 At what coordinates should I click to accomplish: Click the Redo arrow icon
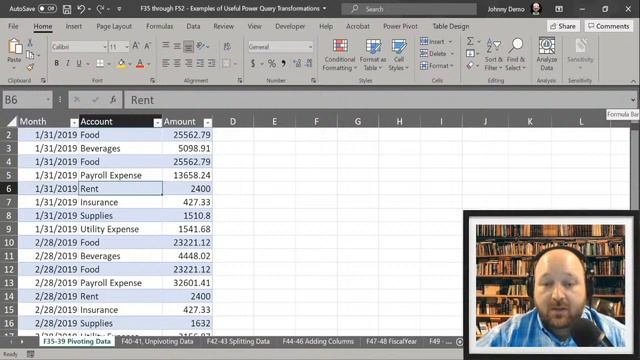tap(100, 9)
